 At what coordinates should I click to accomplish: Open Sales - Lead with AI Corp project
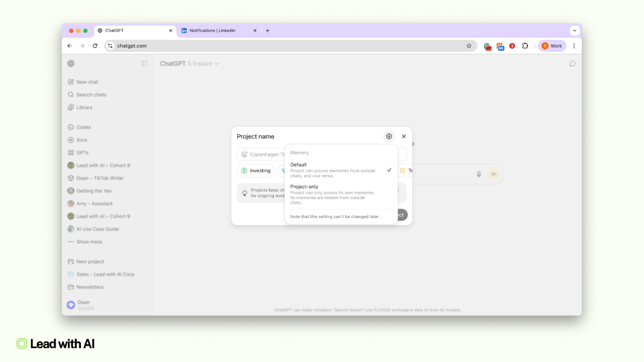point(101,274)
